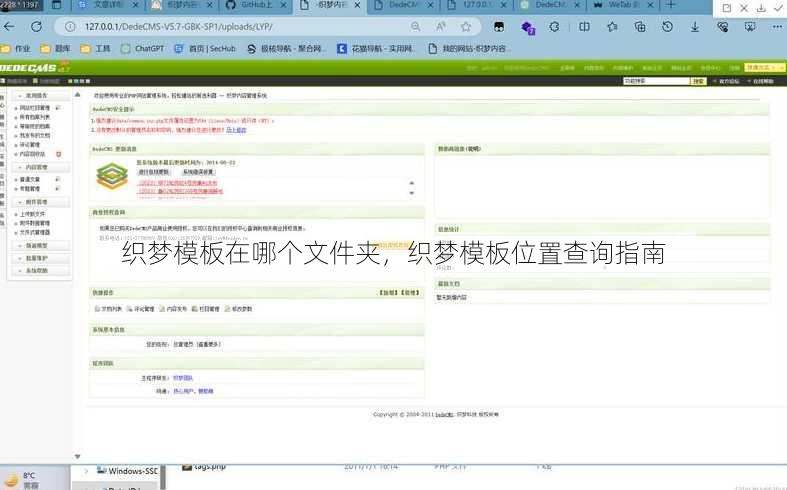Open 所有档案列表 in sidebar
Image resolution: width=787 pixels, height=490 pixels.
point(35,117)
